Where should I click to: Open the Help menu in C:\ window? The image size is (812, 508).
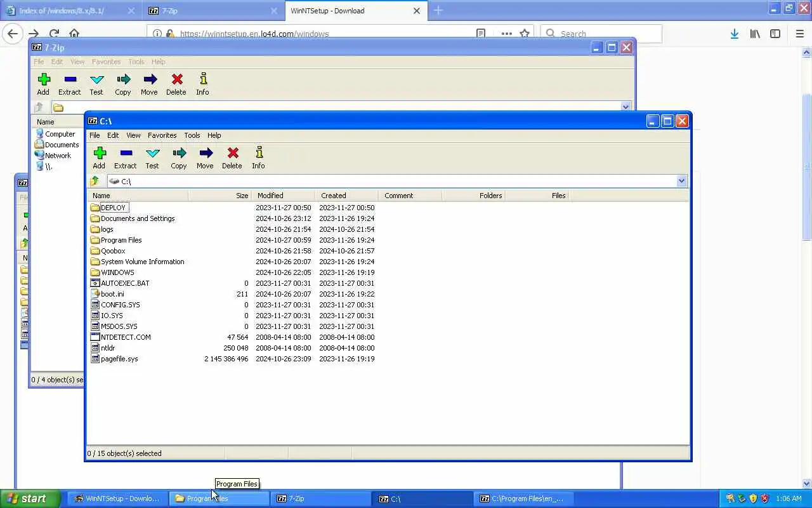tap(214, 135)
